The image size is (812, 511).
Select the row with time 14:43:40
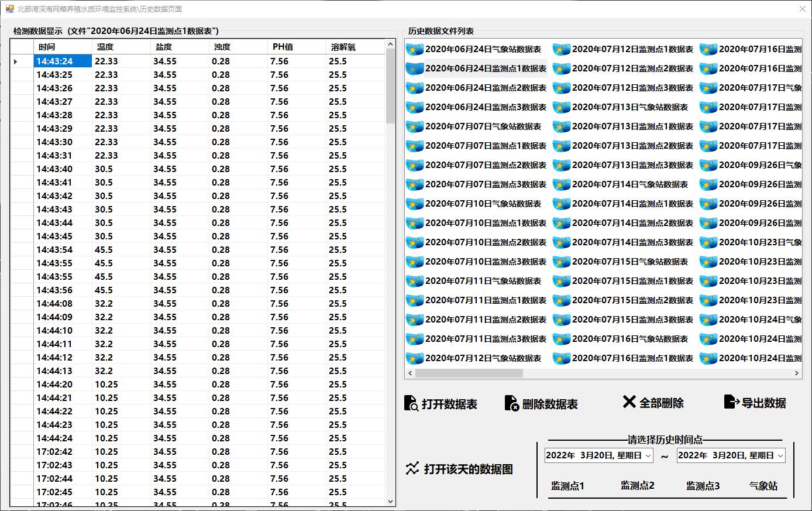tap(54, 169)
